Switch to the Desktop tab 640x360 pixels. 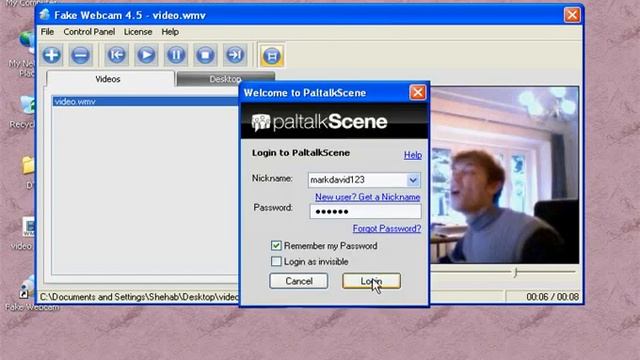click(225, 79)
